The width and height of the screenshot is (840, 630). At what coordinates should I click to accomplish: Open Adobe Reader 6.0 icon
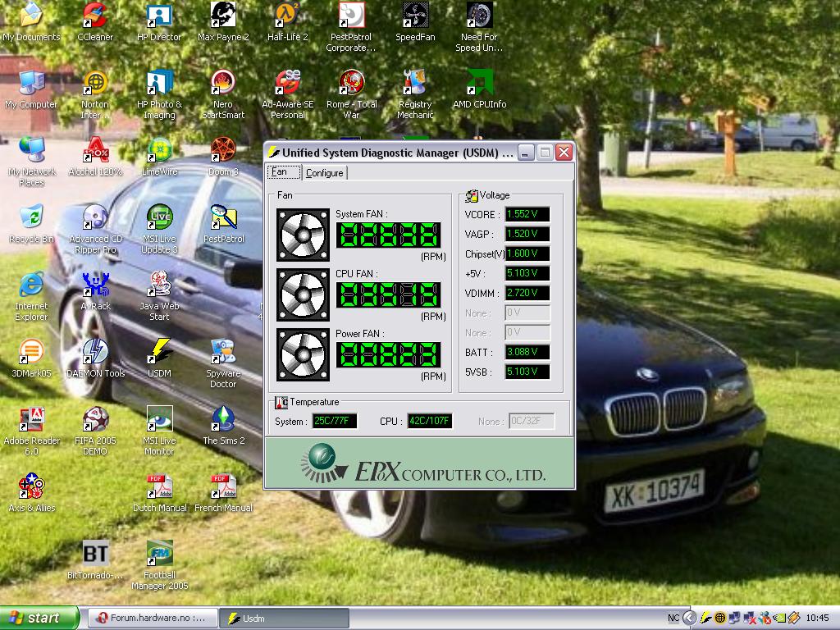click(x=32, y=431)
